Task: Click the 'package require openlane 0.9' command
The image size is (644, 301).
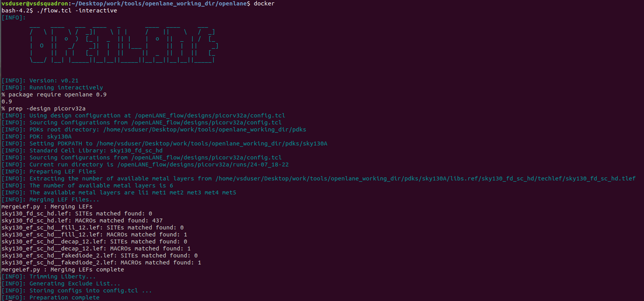Action: [57, 94]
